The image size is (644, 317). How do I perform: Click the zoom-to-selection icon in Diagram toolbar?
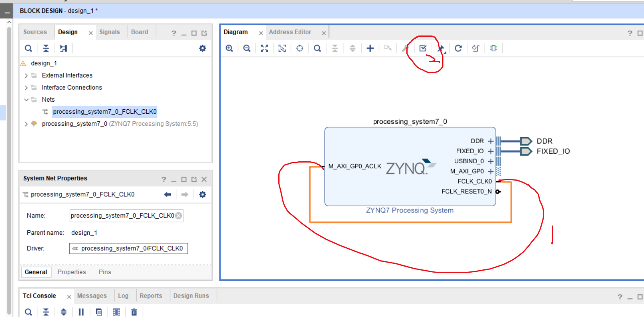coord(282,48)
